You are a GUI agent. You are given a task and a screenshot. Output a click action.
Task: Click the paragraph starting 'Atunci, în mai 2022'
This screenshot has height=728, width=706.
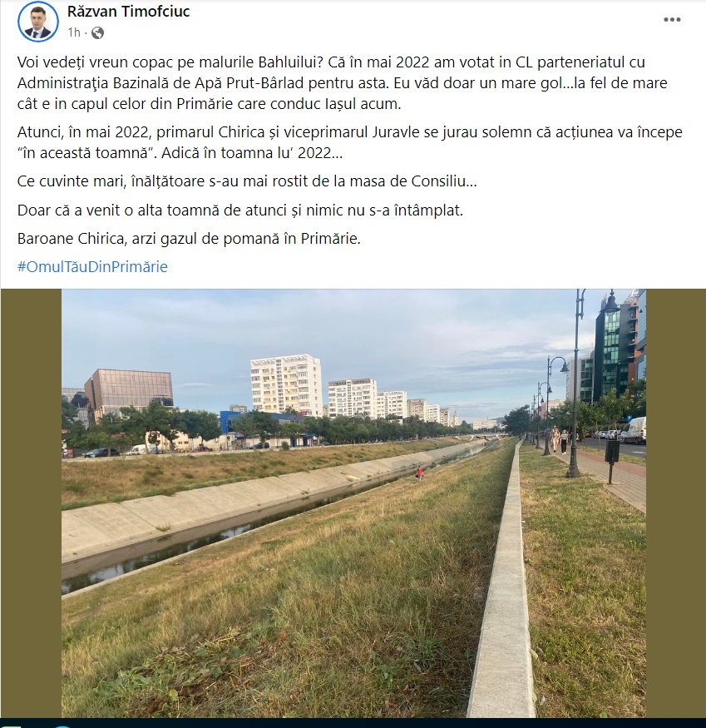point(349,142)
